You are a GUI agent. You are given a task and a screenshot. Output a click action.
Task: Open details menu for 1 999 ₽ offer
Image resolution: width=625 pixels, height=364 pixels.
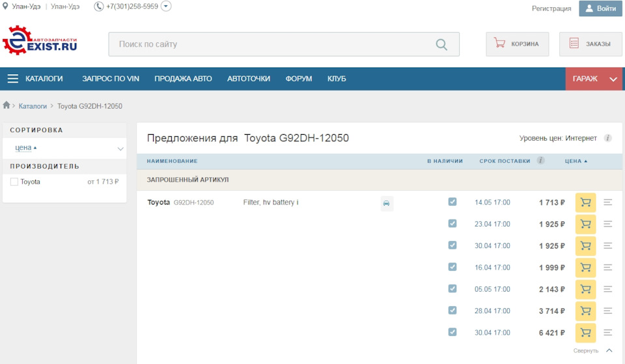click(608, 268)
